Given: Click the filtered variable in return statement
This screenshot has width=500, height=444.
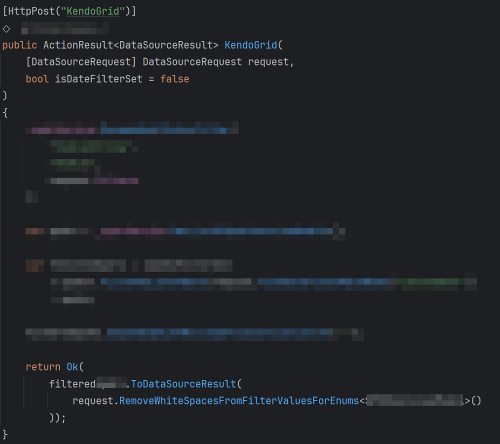Looking at the screenshot, I should 72,384.
